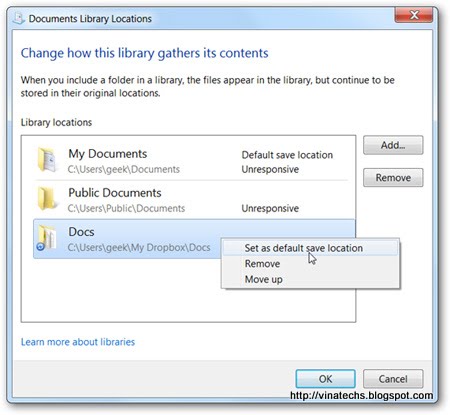Click the Remove button beside the list
The image size is (450, 415).
tap(393, 178)
